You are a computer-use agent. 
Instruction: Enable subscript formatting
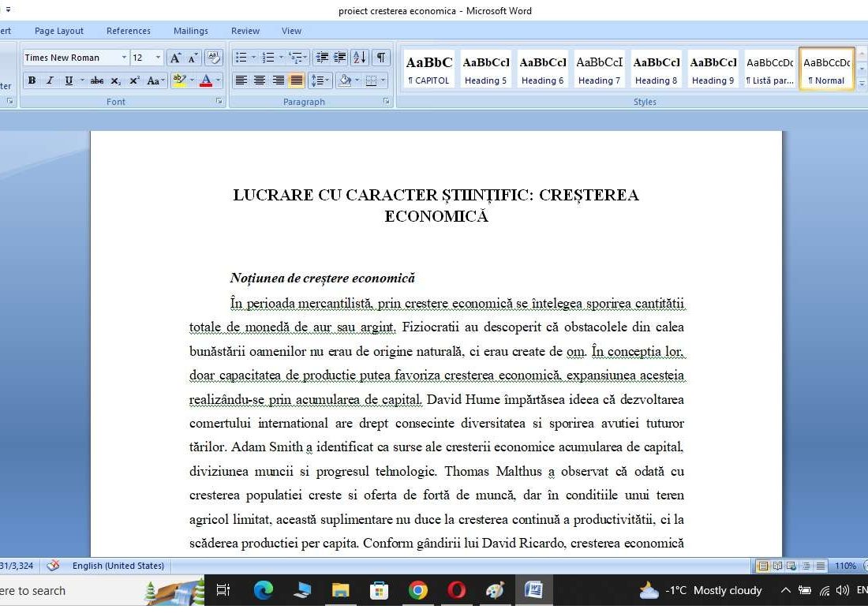pyautogui.click(x=118, y=80)
